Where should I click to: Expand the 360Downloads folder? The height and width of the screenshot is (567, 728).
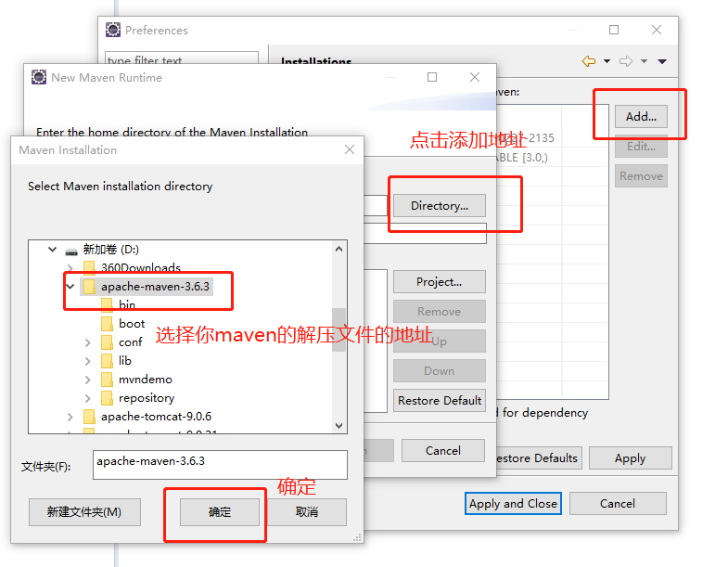pyautogui.click(x=70, y=268)
